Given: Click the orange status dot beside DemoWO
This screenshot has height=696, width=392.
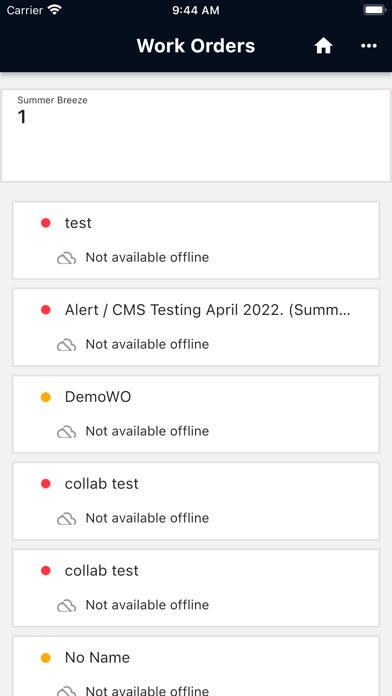Looking at the screenshot, I should [46, 397].
